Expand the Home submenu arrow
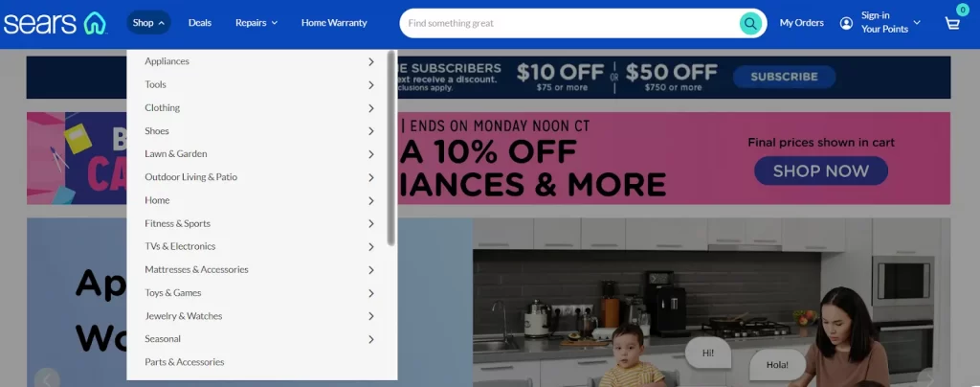 click(x=371, y=201)
